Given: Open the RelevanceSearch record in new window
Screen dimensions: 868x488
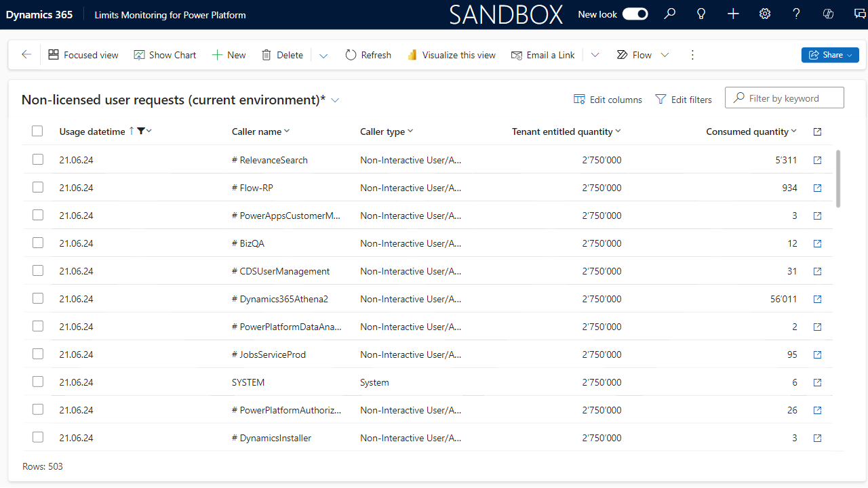Looking at the screenshot, I should [x=817, y=160].
